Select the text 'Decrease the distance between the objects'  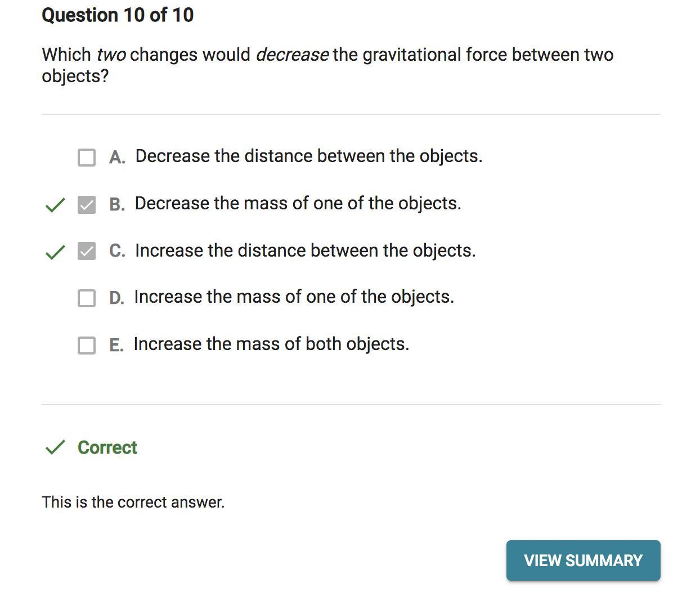308,156
